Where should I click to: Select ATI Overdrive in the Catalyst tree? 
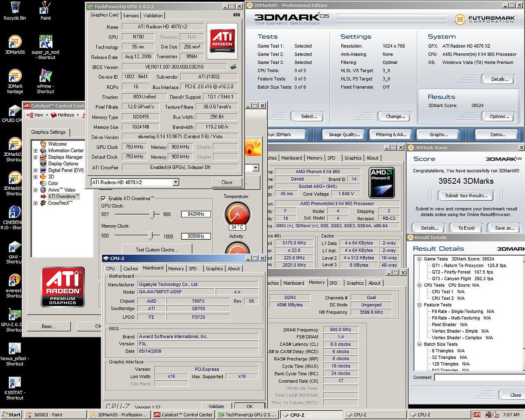64,196
